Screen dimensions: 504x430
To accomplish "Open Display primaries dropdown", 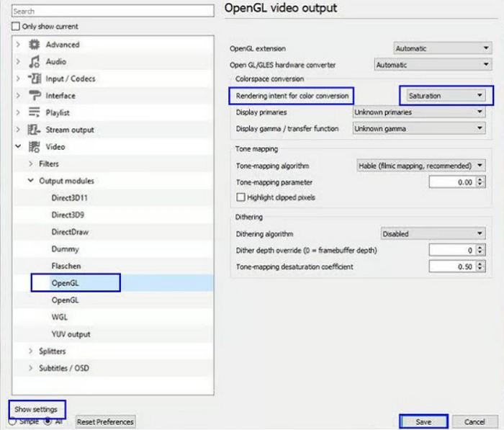I will click(x=419, y=112).
